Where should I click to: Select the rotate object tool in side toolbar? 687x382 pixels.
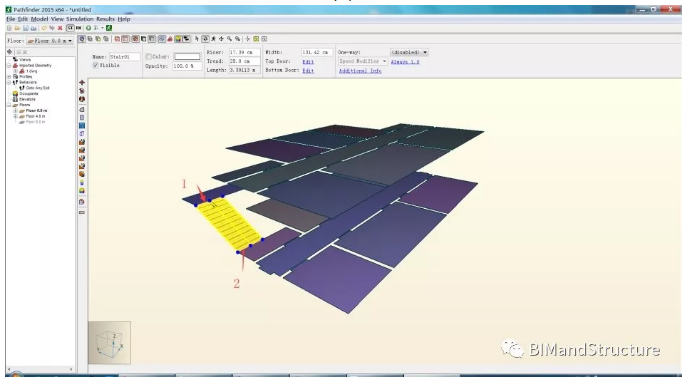(82, 91)
